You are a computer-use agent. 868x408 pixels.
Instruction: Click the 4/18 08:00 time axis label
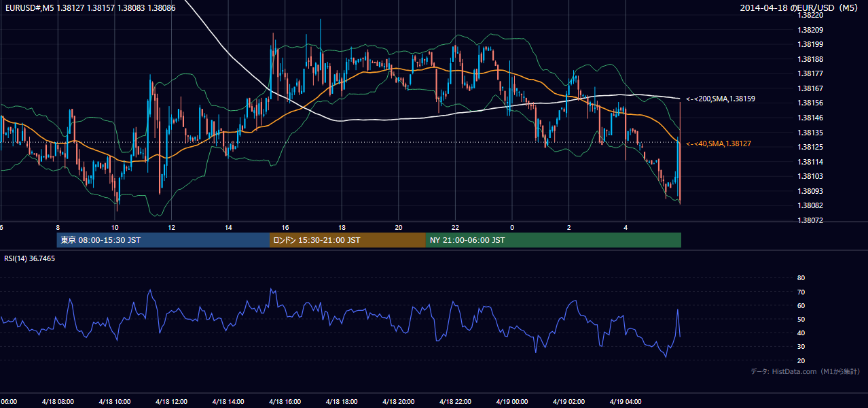(58, 402)
